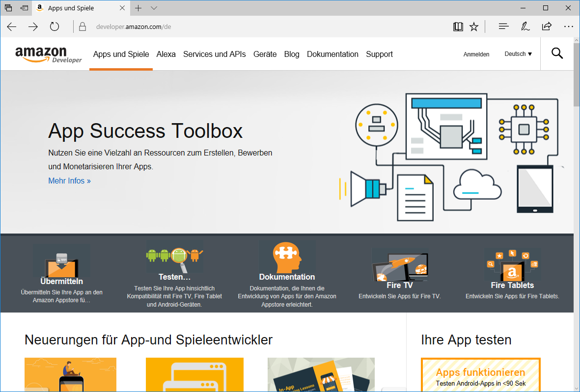Click the Testen Android robots icon
Screen dimensions: 580x392
point(174,256)
